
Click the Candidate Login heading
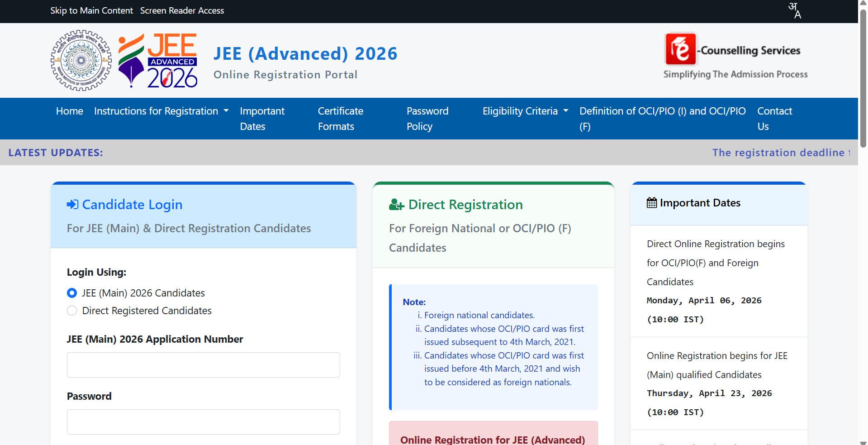coord(132,205)
